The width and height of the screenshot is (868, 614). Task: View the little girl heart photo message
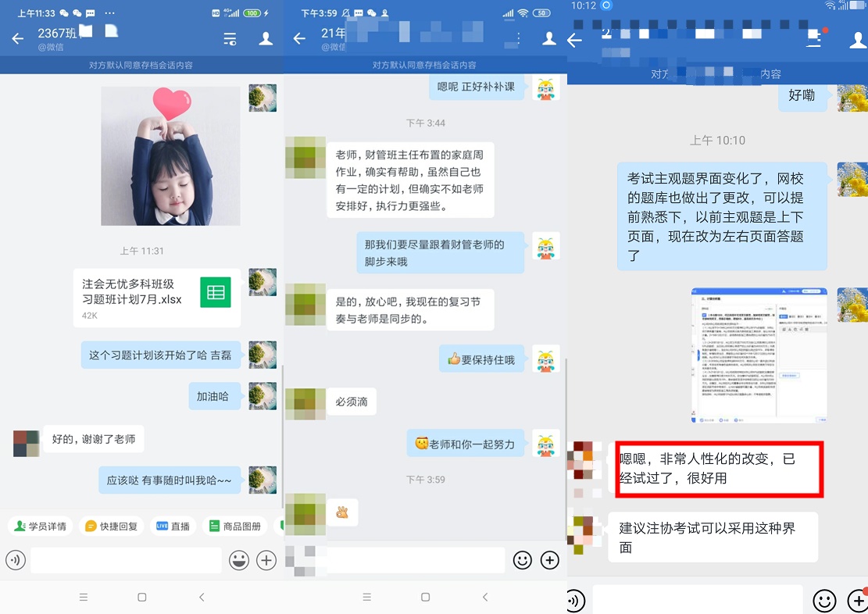point(170,155)
